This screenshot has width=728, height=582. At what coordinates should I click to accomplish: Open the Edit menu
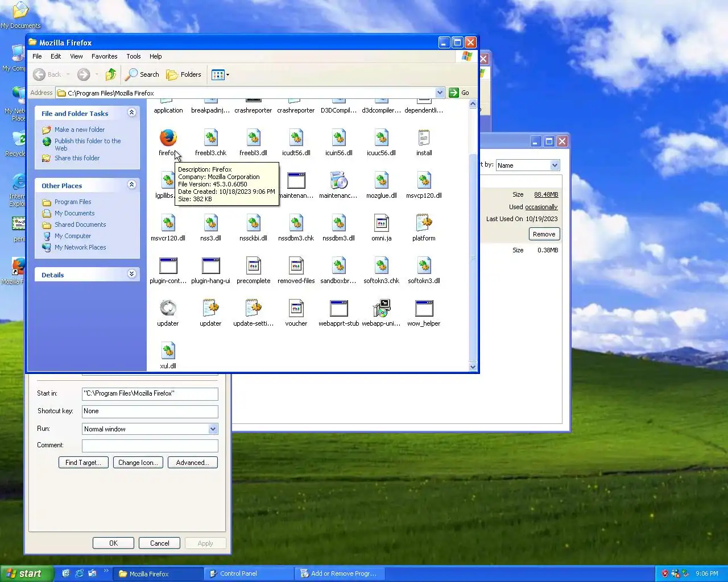[x=56, y=56]
